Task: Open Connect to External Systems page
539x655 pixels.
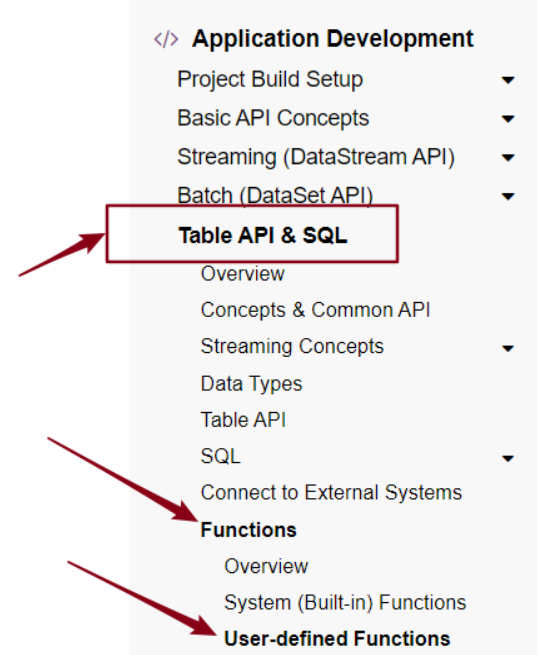Action: [x=331, y=493]
